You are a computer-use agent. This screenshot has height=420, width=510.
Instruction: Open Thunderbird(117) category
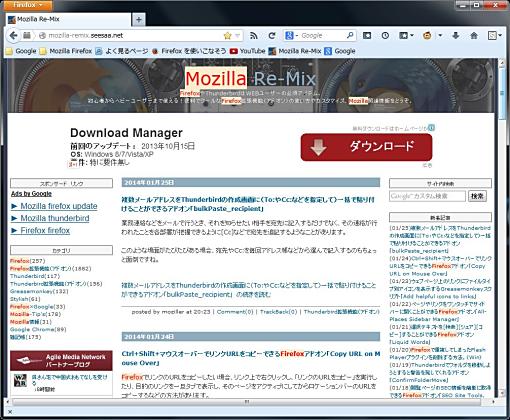(35, 276)
